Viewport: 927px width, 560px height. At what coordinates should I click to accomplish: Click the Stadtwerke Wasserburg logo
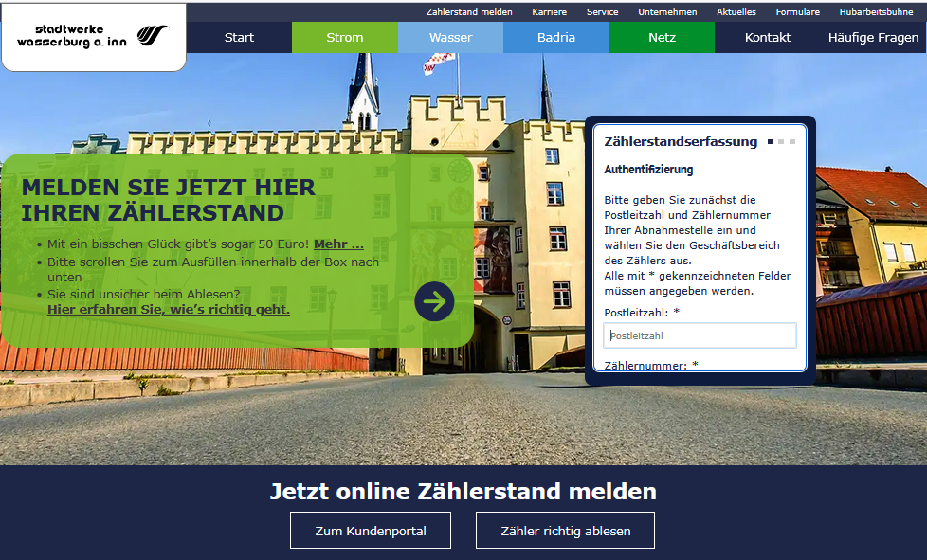click(93, 36)
